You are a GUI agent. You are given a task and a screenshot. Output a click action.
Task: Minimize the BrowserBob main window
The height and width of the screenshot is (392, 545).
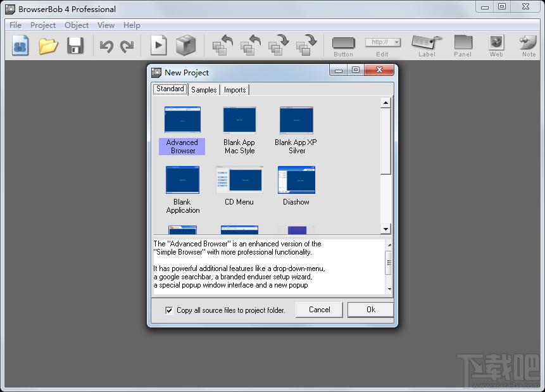tap(485, 6)
